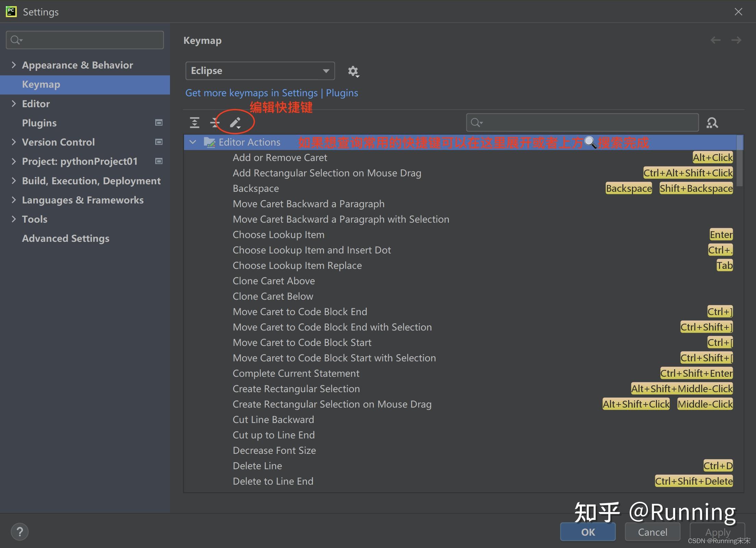Collapse the Editor Actions group
Screen dimensions: 756x548
pyautogui.click(x=193, y=142)
